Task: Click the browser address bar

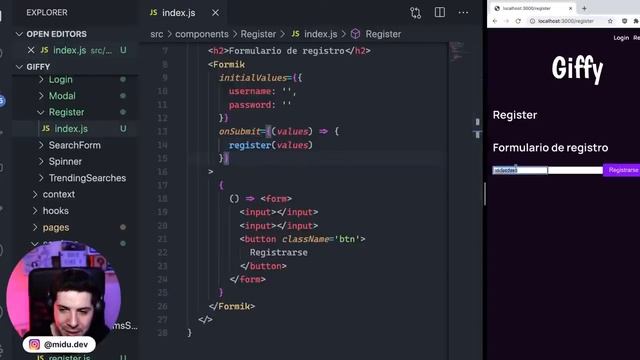Action: coord(565,21)
